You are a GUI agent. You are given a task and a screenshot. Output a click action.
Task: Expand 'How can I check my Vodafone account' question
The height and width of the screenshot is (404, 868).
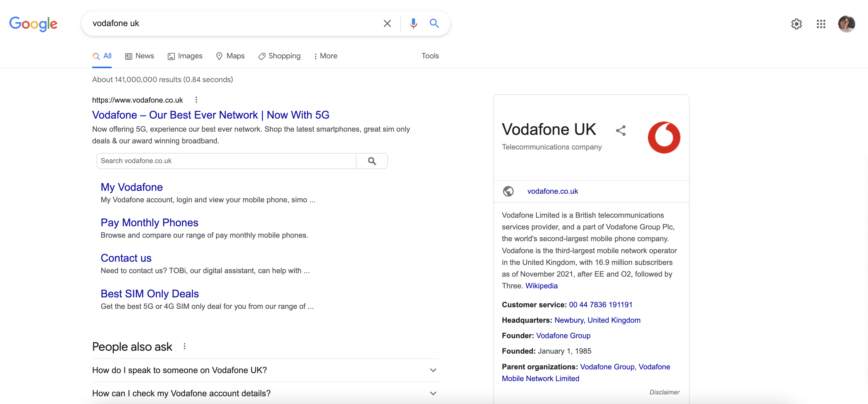266,393
